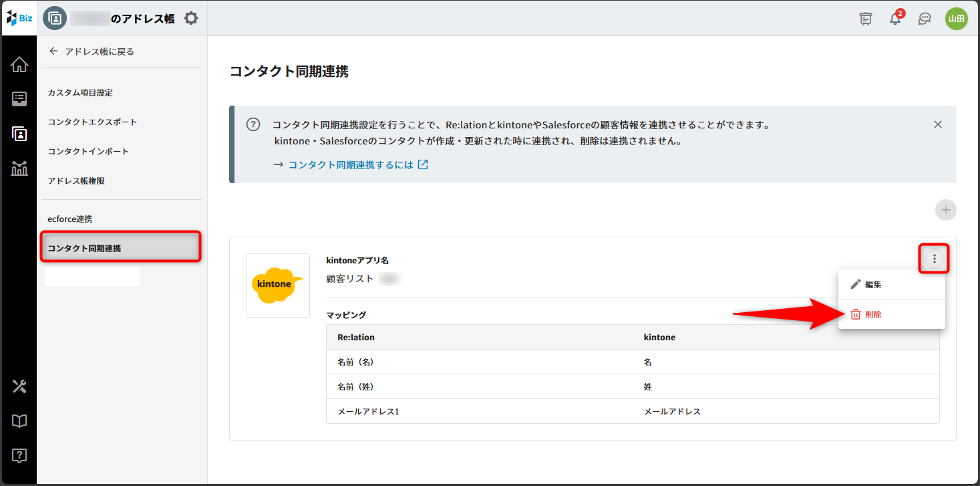
Task: Click the home icon in left rail
Action: pyautogui.click(x=19, y=65)
